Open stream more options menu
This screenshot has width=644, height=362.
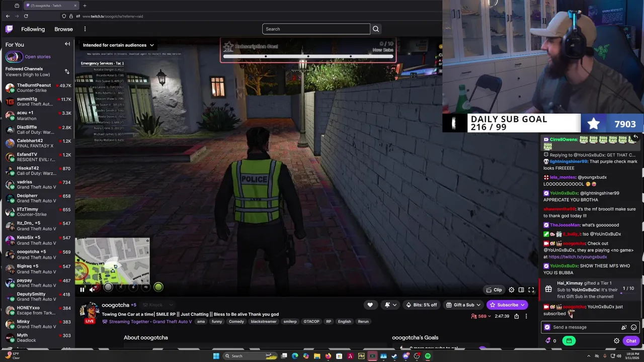pyautogui.click(x=526, y=316)
